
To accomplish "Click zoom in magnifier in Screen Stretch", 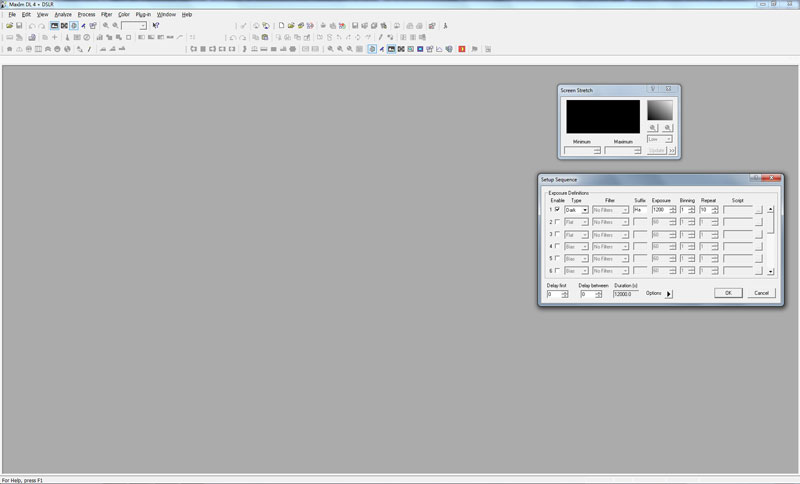I will 653,128.
